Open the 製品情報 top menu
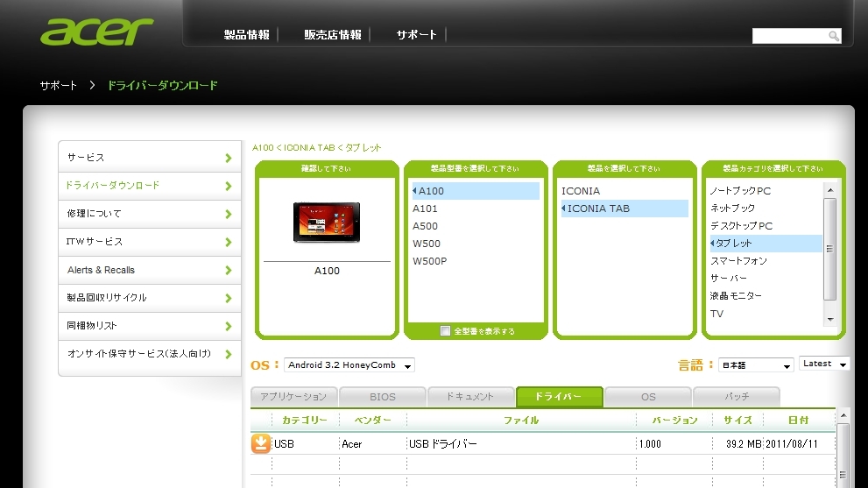 point(246,35)
